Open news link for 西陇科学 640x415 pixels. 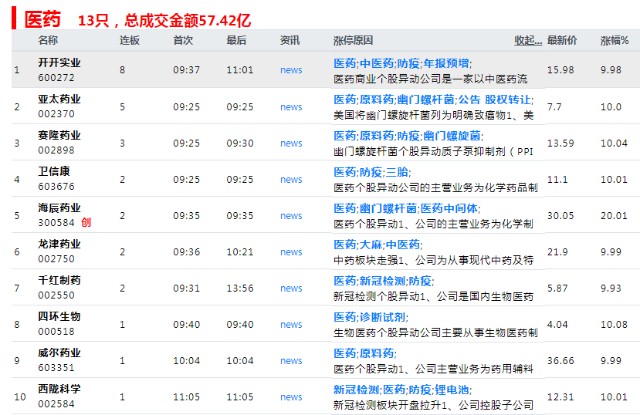[x=291, y=397]
